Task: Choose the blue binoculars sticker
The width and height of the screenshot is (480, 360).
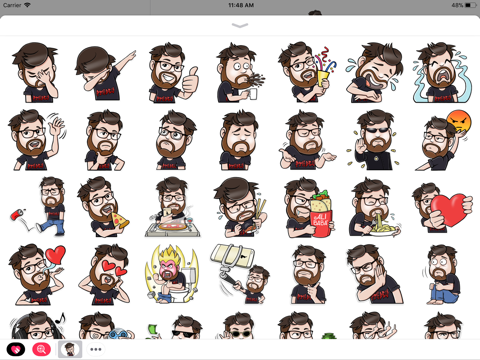Action: (x=107, y=325)
